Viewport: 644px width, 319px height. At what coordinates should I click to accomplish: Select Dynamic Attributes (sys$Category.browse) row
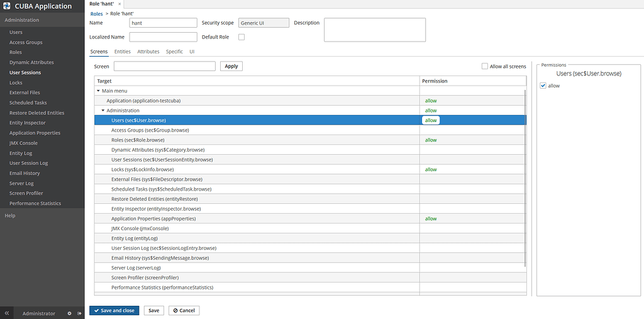coord(310,150)
